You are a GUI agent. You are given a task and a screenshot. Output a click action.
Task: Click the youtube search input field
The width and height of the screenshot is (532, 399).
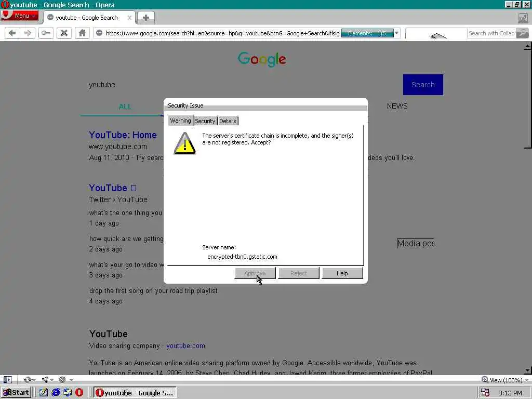pos(243,85)
